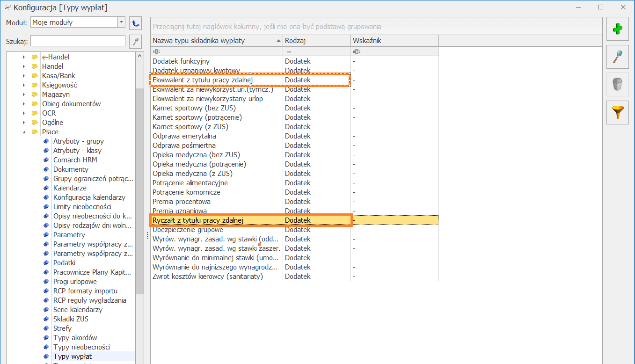Open the yellow funnel filter button
635x364 pixels.
coord(618,112)
